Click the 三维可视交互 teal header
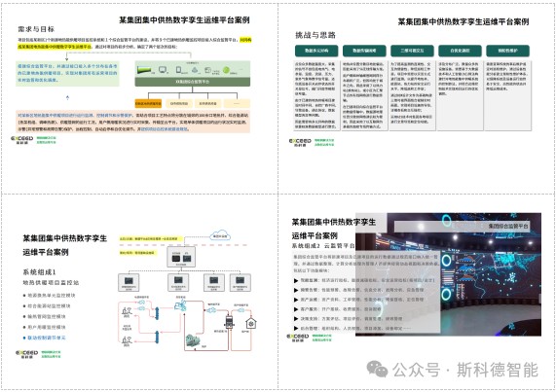The height and width of the screenshot is (392, 556). 412,51
